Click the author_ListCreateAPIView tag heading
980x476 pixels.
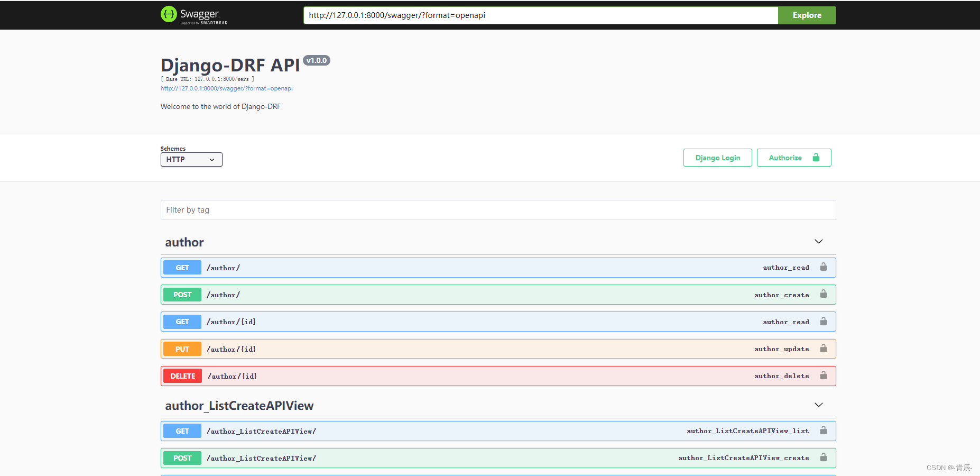click(x=239, y=406)
